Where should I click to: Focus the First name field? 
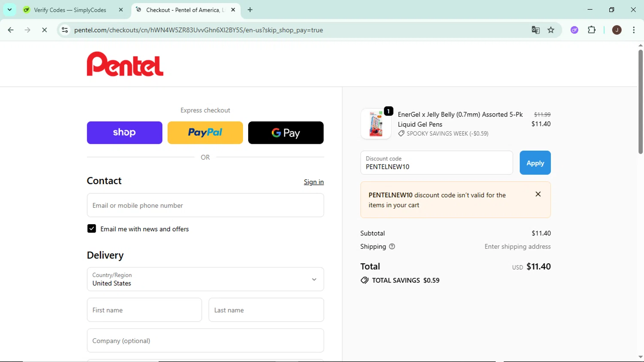(x=144, y=310)
